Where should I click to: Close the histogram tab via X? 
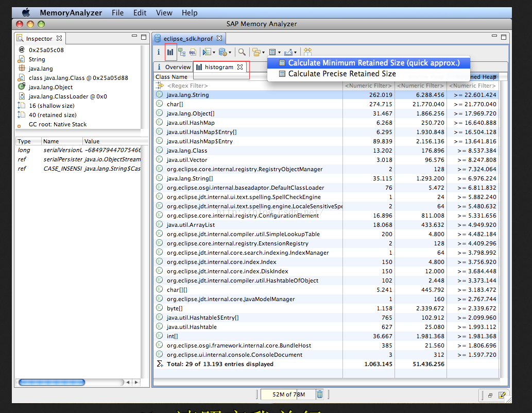[240, 67]
